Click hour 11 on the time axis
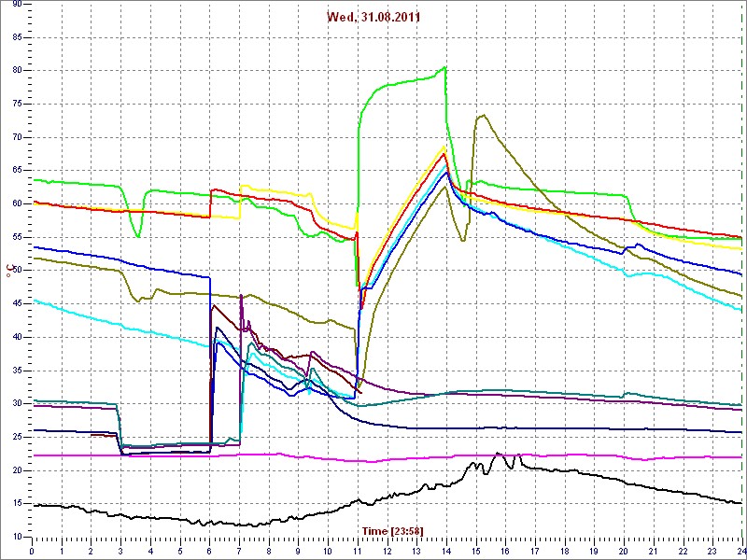Image resolution: width=747 pixels, height=560 pixels. [358, 552]
